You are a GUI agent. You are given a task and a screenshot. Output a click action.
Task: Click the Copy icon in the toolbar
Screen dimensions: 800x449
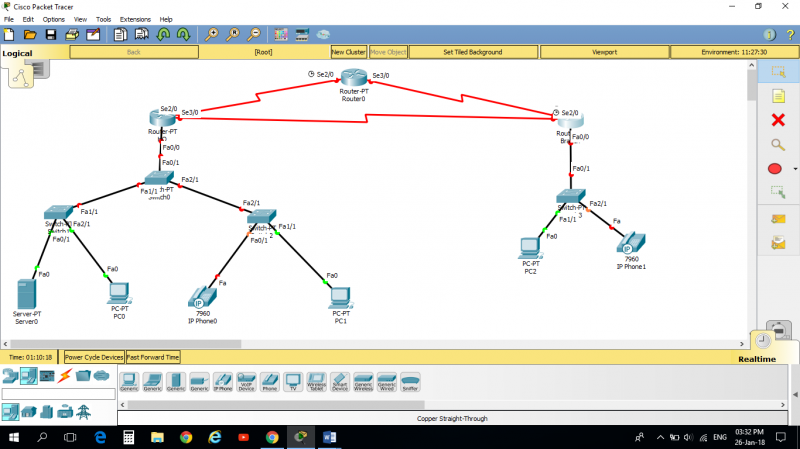[x=120, y=35]
